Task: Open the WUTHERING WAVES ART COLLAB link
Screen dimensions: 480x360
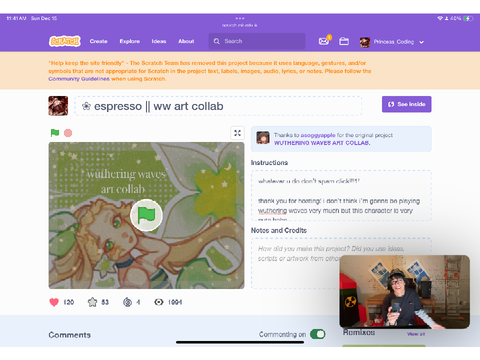Action: pos(322,143)
